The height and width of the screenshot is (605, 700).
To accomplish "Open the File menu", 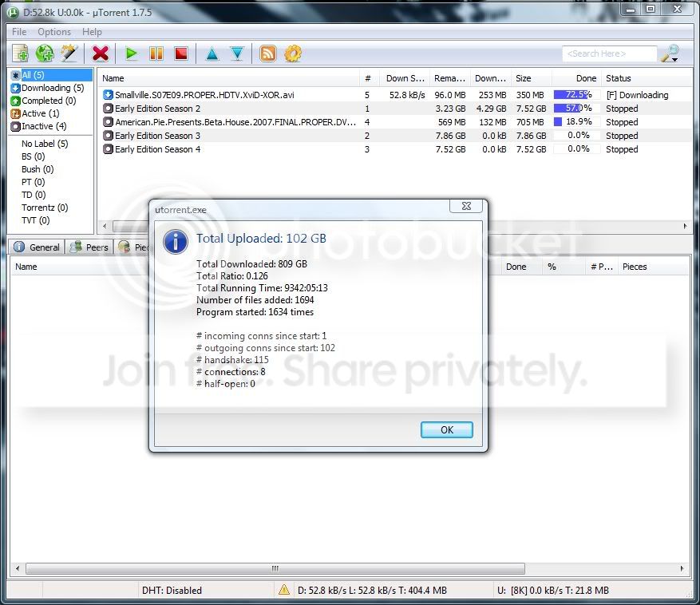I will (x=19, y=32).
